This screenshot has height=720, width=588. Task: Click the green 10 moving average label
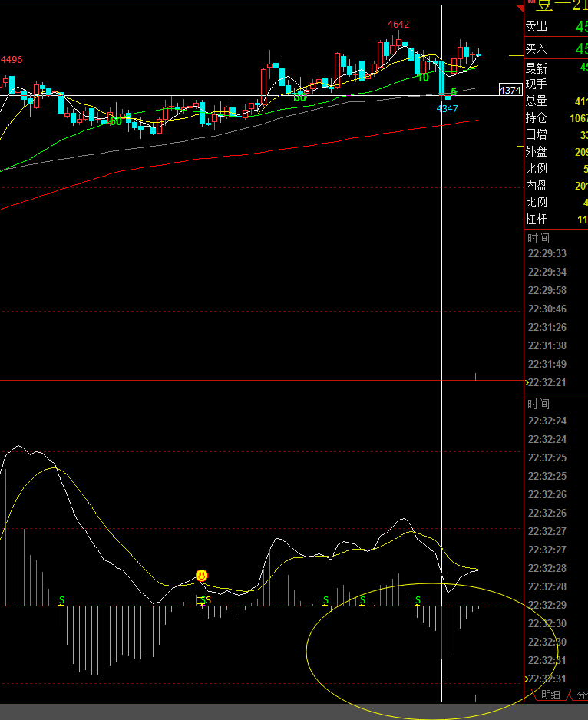[x=423, y=78]
